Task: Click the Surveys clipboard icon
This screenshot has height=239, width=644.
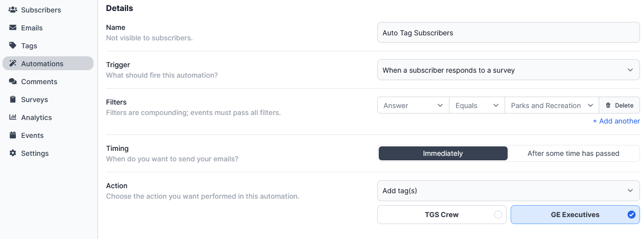Action: coord(13,100)
